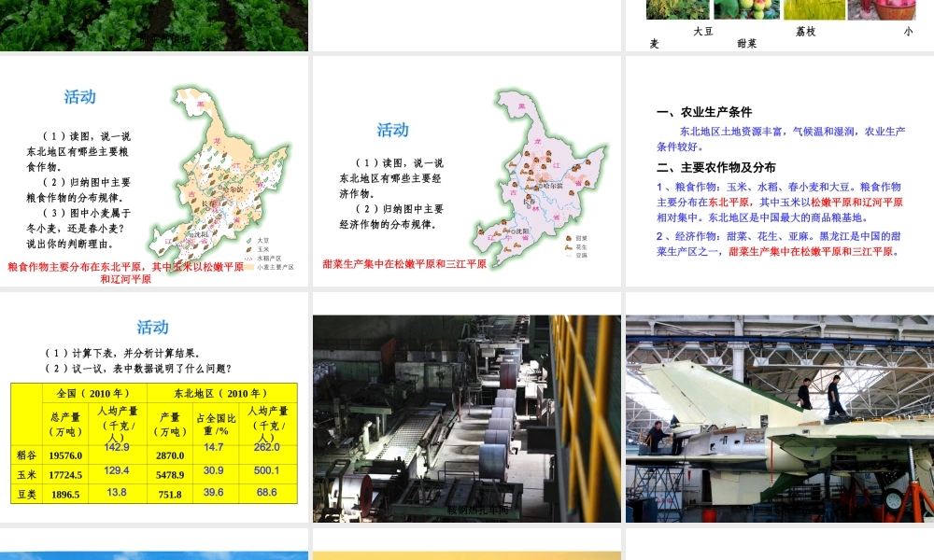Click the 荔枝 label under the crop photos
Image resolution: width=934 pixels, height=560 pixels.
point(806,32)
